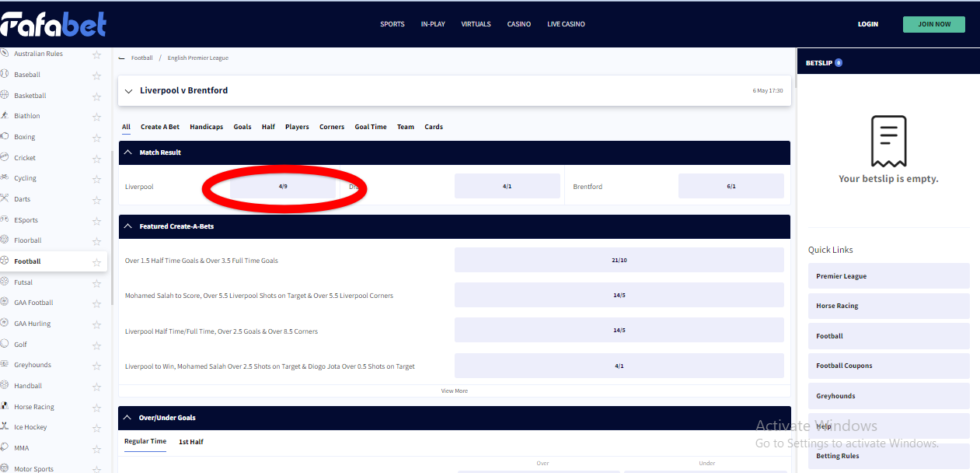Open the Handicaps market tab
The height and width of the screenshot is (473, 980).
pos(207,127)
